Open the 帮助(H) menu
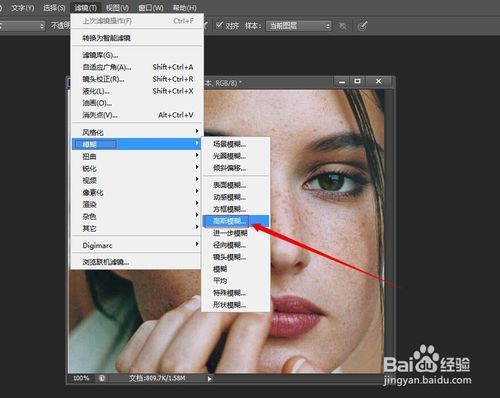500x398 pixels. 184,8
